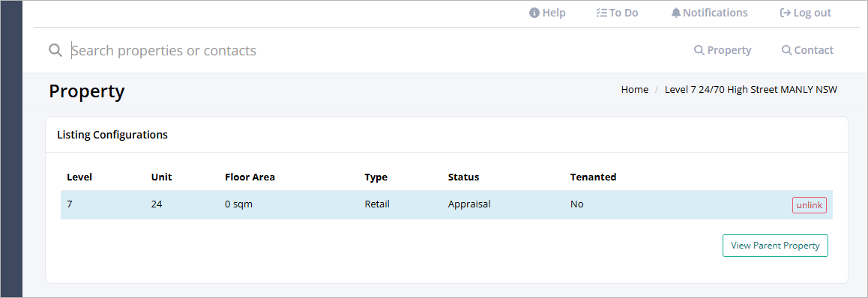Click the Property search magnifier icon
The height and width of the screenshot is (298, 868).
point(699,50)
